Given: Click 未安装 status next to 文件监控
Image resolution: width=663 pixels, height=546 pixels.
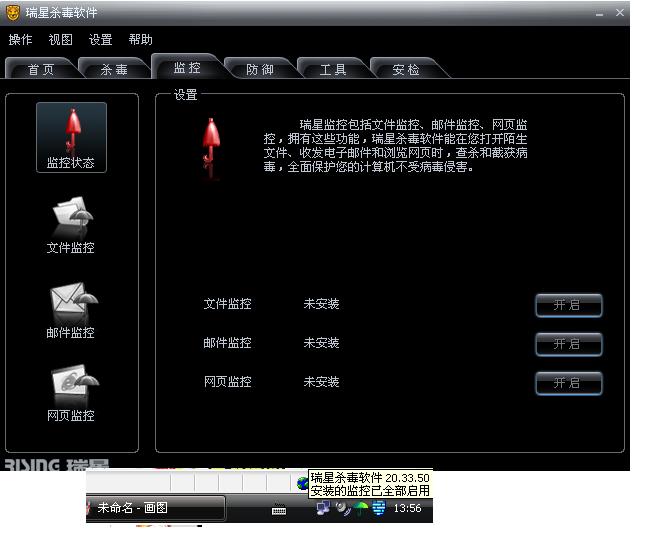Looking at the screenshot, I should tap(321, 304).
